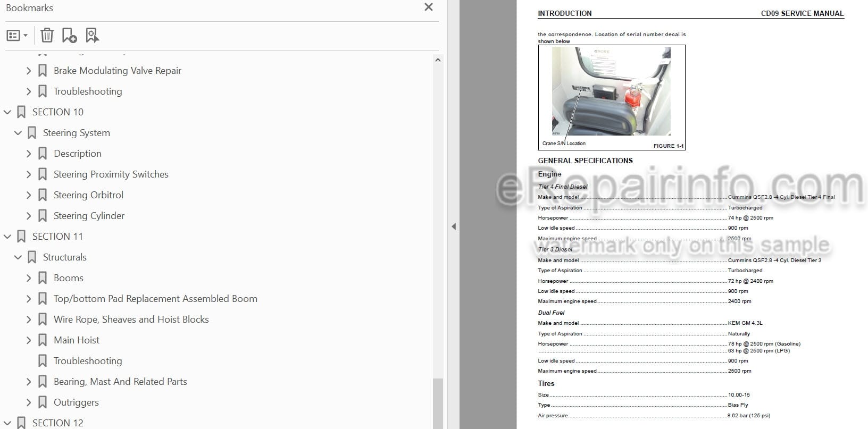The height and width of the screenshot is (429, 868).
Task: Collapse Structurals bookmark
Action: coord(18,257)
